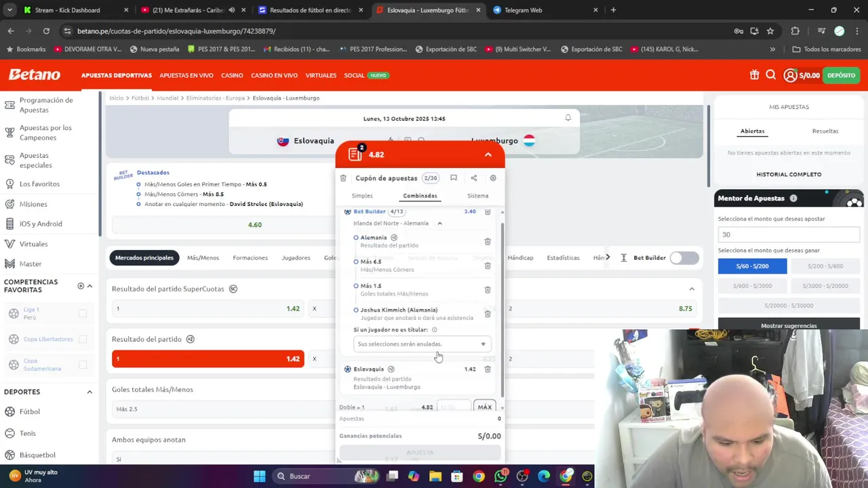Collapse the bet coupon panel

[488, 155]
